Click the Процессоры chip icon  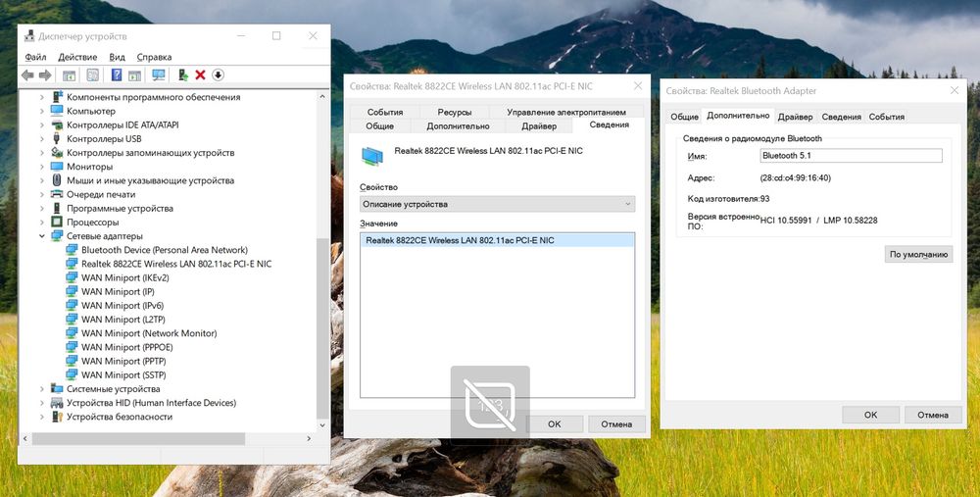(x=57, y=222)
